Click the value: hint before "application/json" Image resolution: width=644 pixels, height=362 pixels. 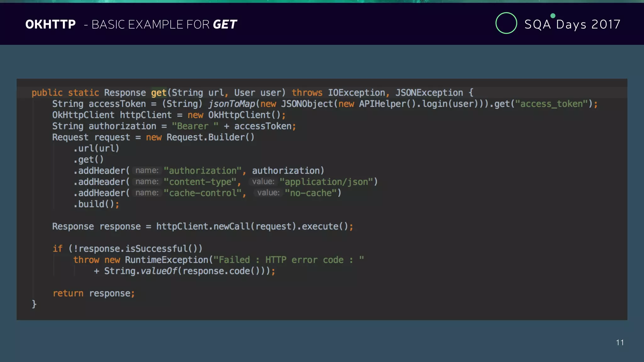(263, 182)
